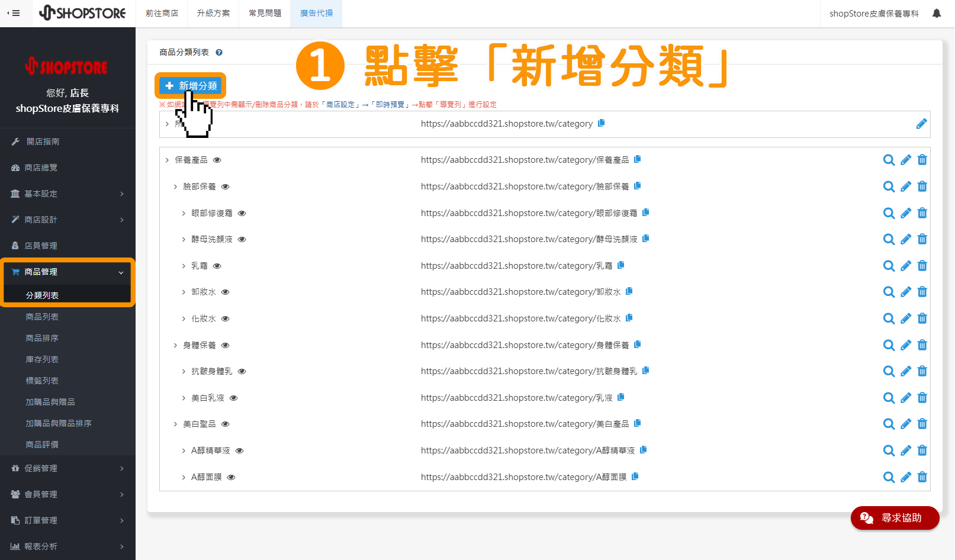Search products in A醇精華液 category
The width and height of the screenshot is (955, 560).
889,450
